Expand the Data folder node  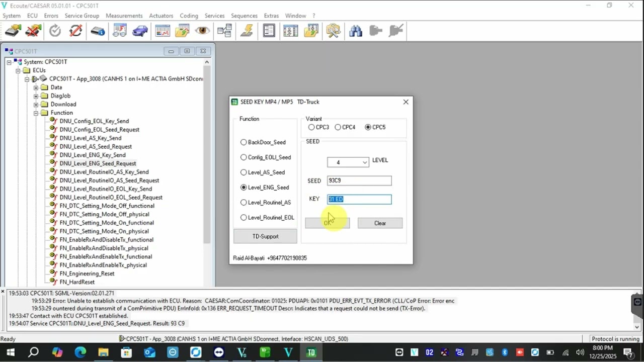point(36,87)
